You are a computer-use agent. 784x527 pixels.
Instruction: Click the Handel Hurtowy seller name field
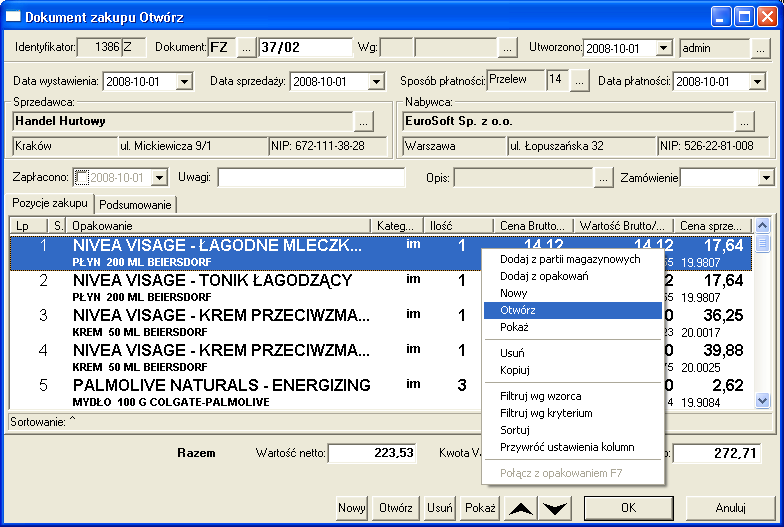(182, 122)
